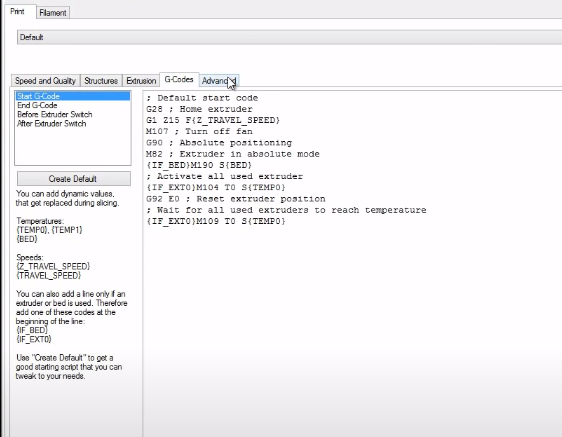Click 'G92 E0 ; Reset extruder position' line
562x437 pixels.
235,199
